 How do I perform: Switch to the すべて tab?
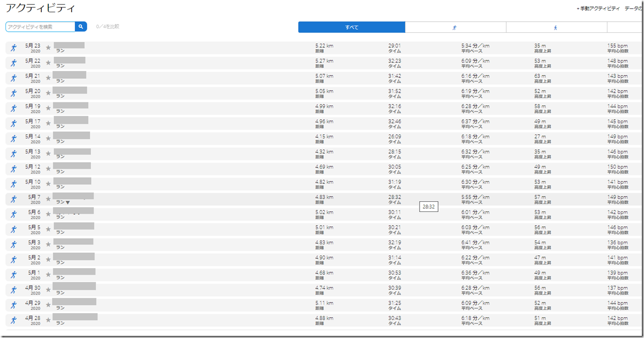pyautogui.click(x=352, y=27)
